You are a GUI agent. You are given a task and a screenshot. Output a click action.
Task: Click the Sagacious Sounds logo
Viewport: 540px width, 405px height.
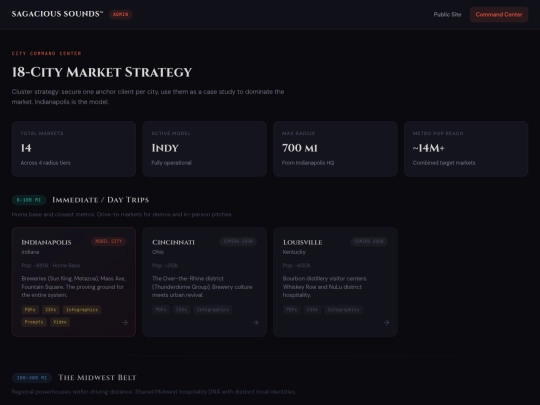[57, 14]
